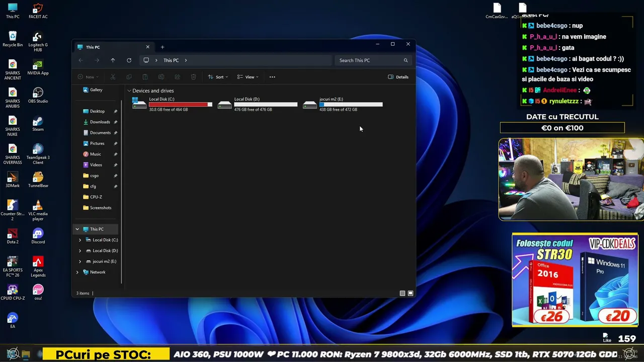Select the TeamSpeak 3 Client desktop icon
Image resolution: width=644 pixels, height=362 pixels.
tap(38, 154)
